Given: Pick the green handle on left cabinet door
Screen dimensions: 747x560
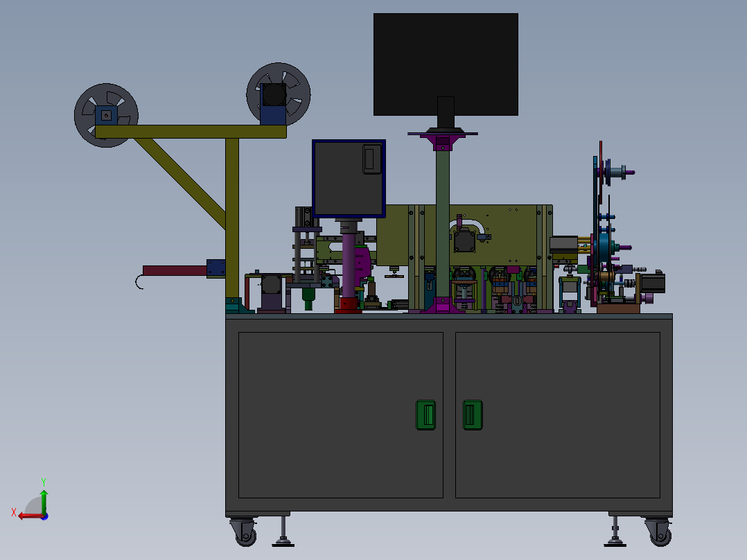Looking at the screenshot, I should click(x=425, y=414).
